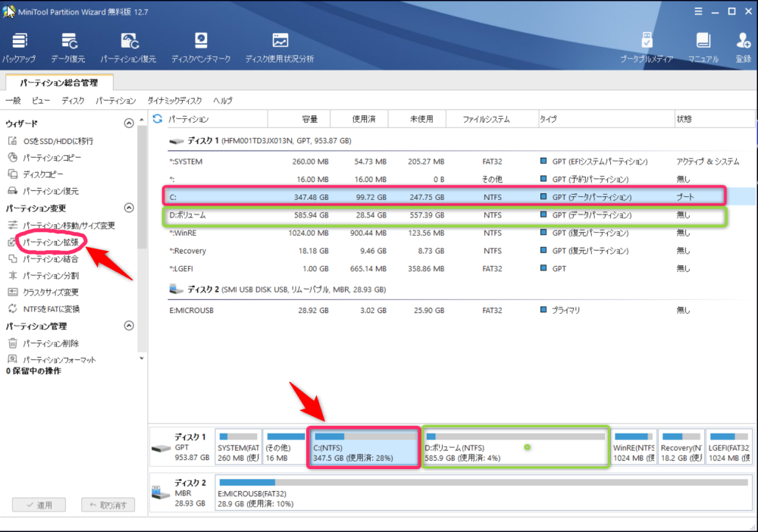Select (その他) 16 MB block in disk map
The width and height of the screenshot is (758, 532).
pos(285,447)
